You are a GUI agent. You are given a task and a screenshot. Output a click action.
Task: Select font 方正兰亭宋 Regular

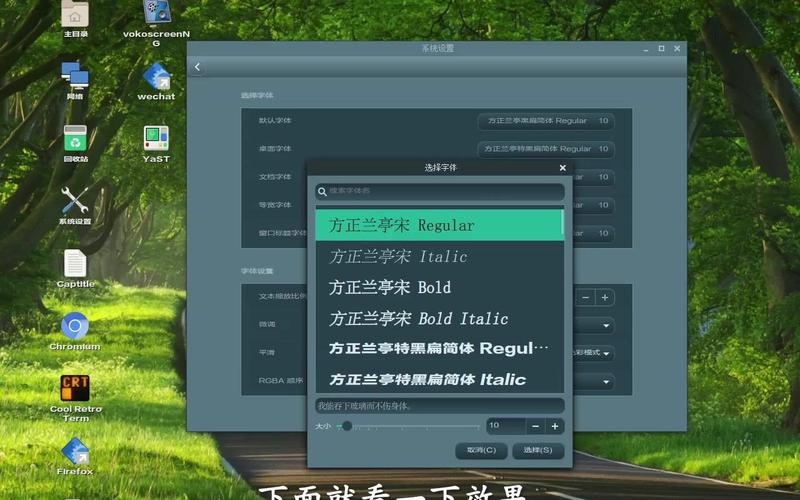(x=438, y=225)
